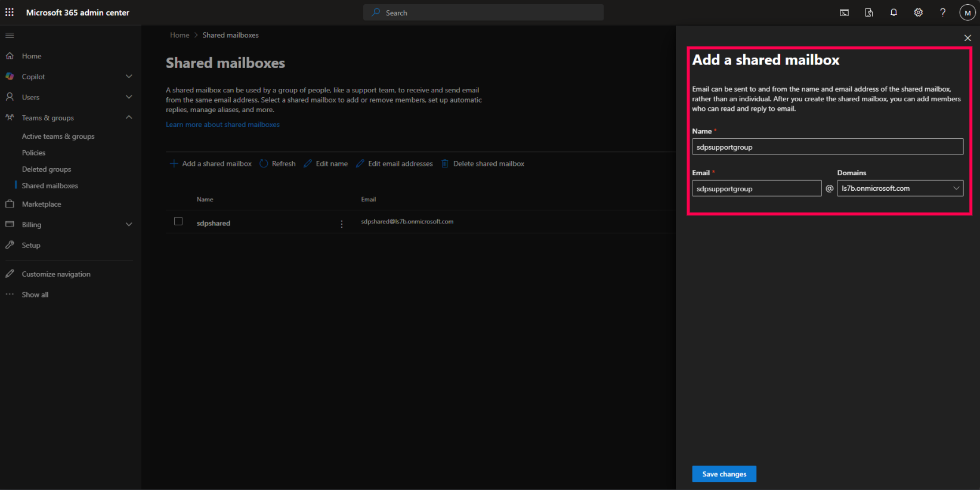Click Shared mailboxes breadcrumb text
The height and width of the screenshot is (490, 980).
tap(230, 35)
